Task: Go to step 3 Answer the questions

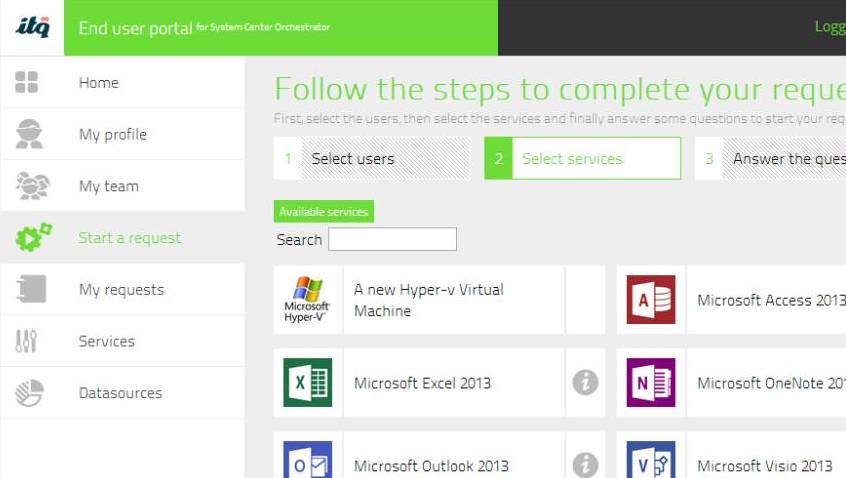Action: pos(770,158)
